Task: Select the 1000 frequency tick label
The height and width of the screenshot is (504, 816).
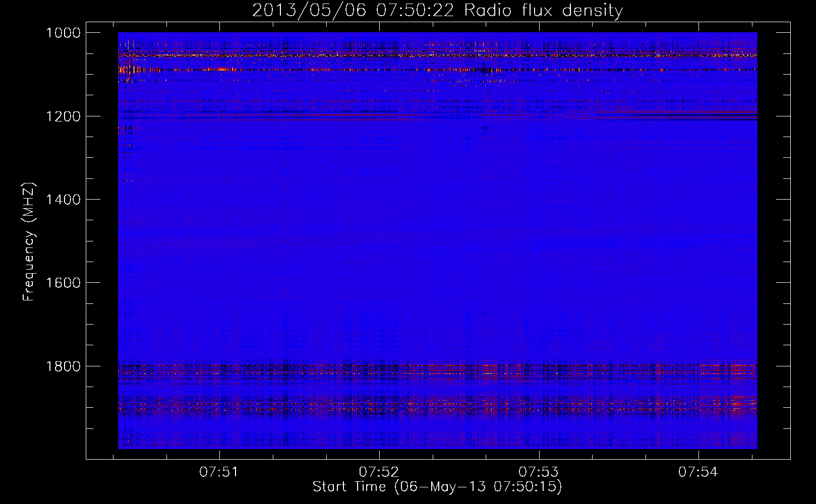Action: point(63,33)
